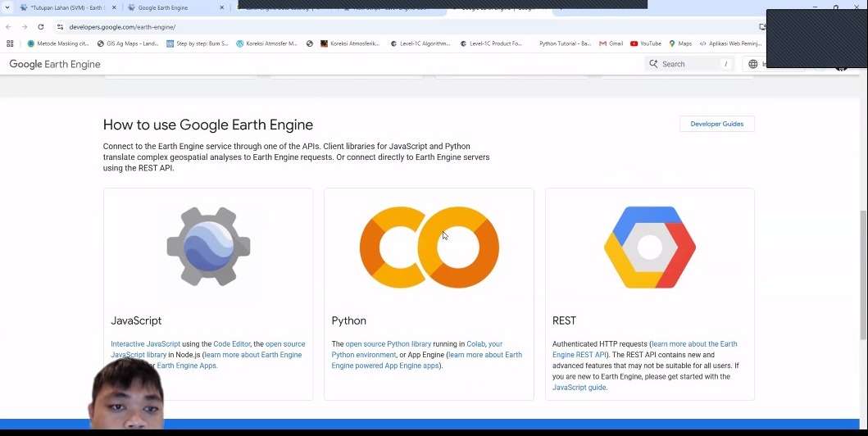This screenshot has width=868, height=436.
Task: Click the language globe icon
Action: pos(753,64)
